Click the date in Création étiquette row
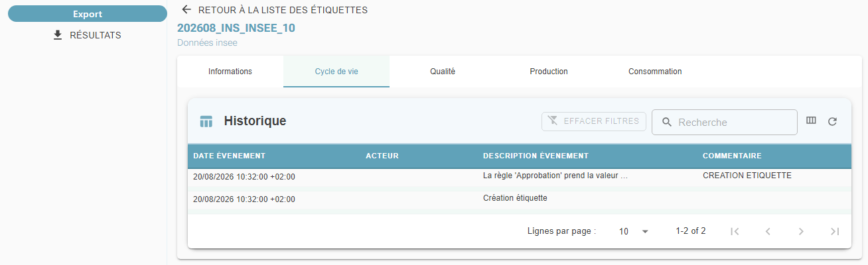This screenshot has width=868, height=265. pyautogui.click(x=244, y=199)
